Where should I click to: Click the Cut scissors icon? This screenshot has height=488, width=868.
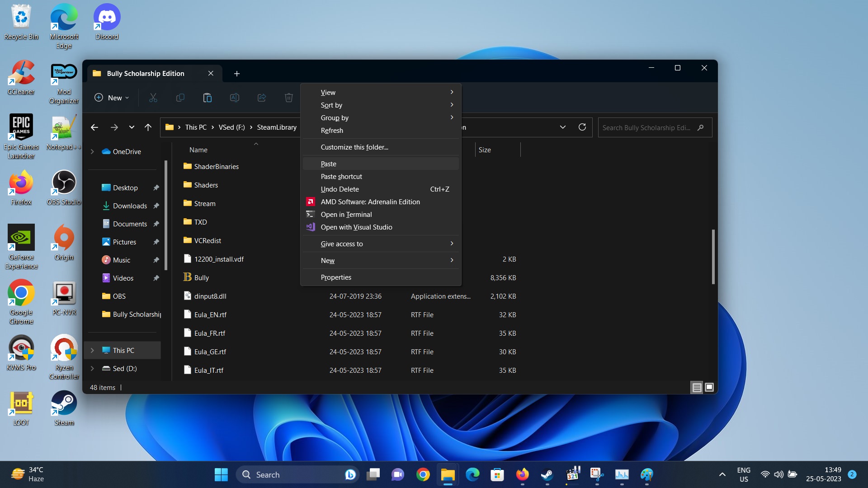click(x=153, y=98)
